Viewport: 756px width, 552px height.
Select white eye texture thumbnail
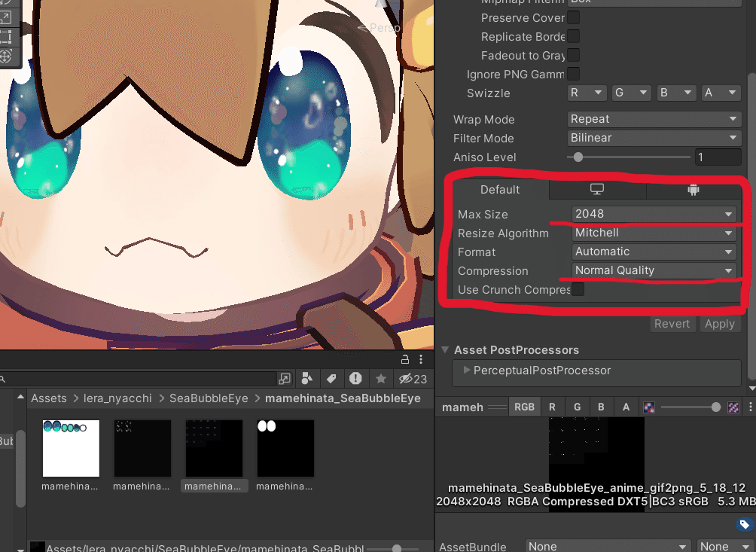[71, 448]
